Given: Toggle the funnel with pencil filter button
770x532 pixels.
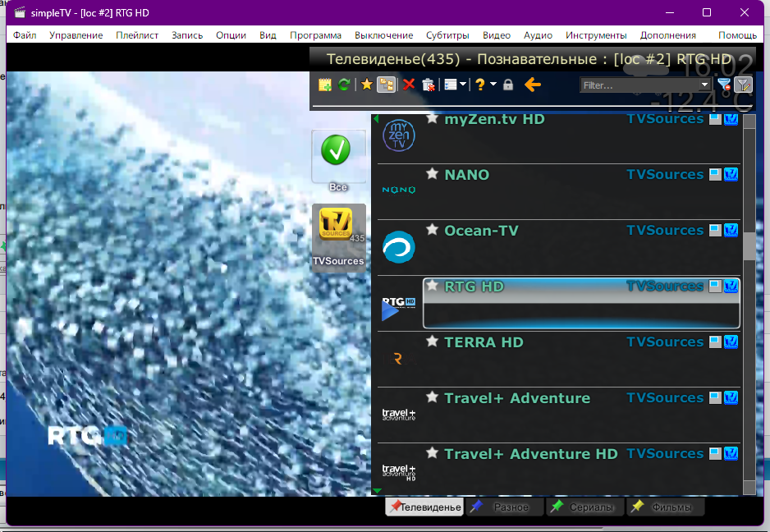Looking at the screenshot, I should 743,85.
